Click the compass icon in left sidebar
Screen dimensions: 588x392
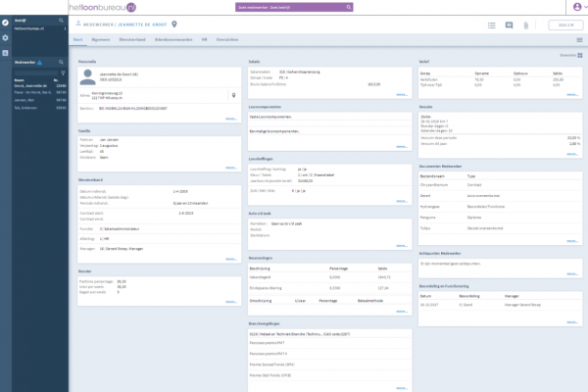[x=6, y=21]
